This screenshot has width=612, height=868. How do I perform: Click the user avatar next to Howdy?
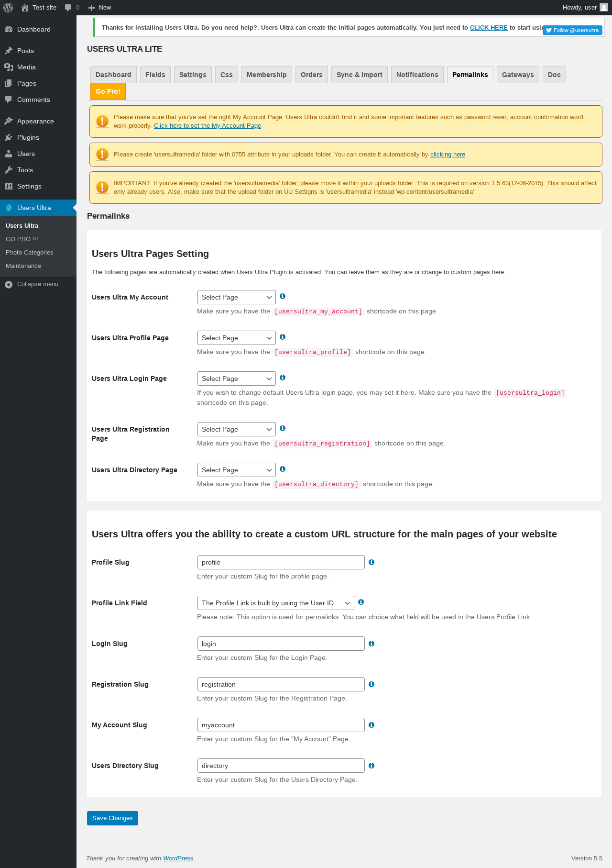[x=604, y=7]
